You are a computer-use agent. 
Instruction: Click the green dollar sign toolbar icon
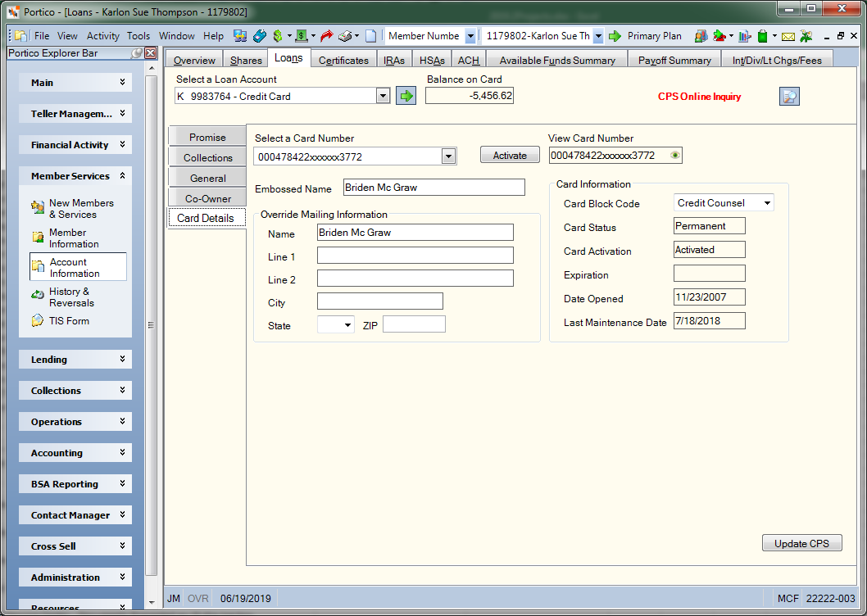click(278, 36)
